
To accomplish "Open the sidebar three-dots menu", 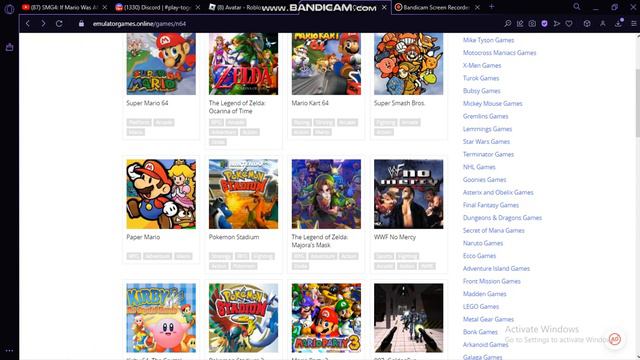I will [x=9, y=351].
